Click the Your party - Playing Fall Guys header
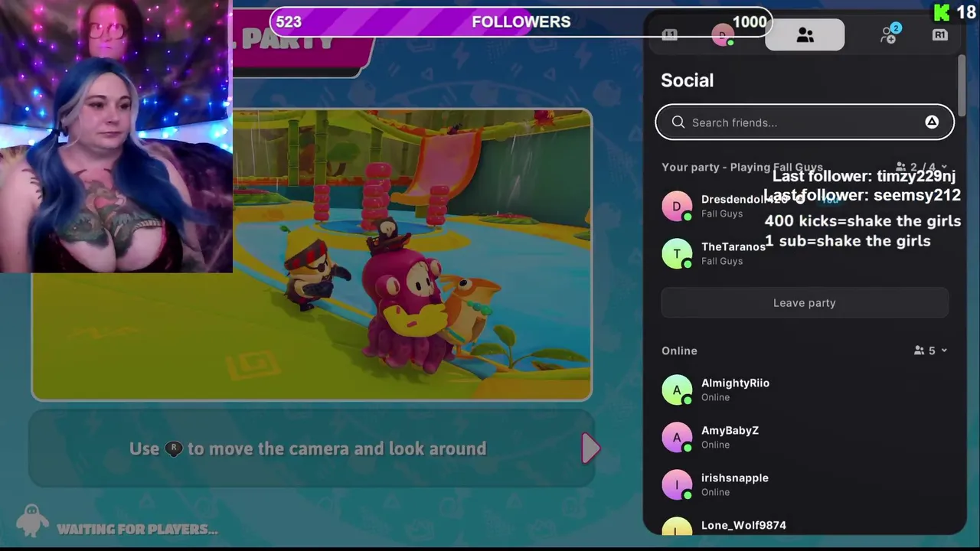Screen dimensions: 980x551 tap(742, 167)
